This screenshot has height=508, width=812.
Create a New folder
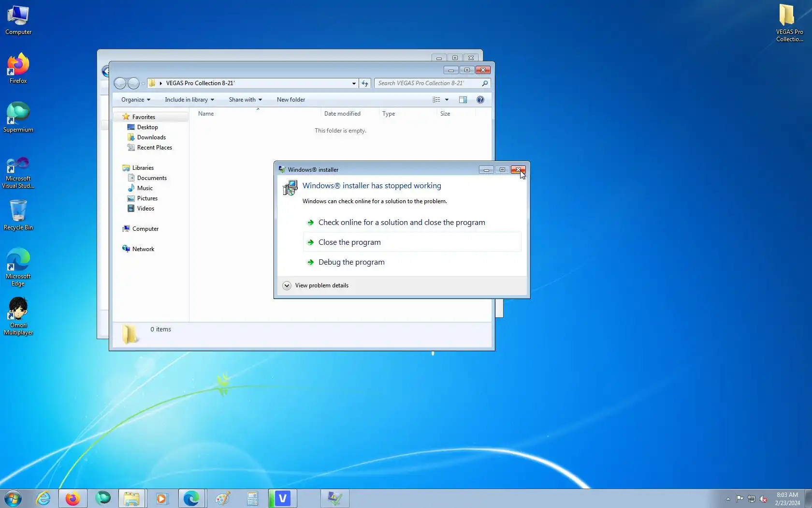pos(291,100)
